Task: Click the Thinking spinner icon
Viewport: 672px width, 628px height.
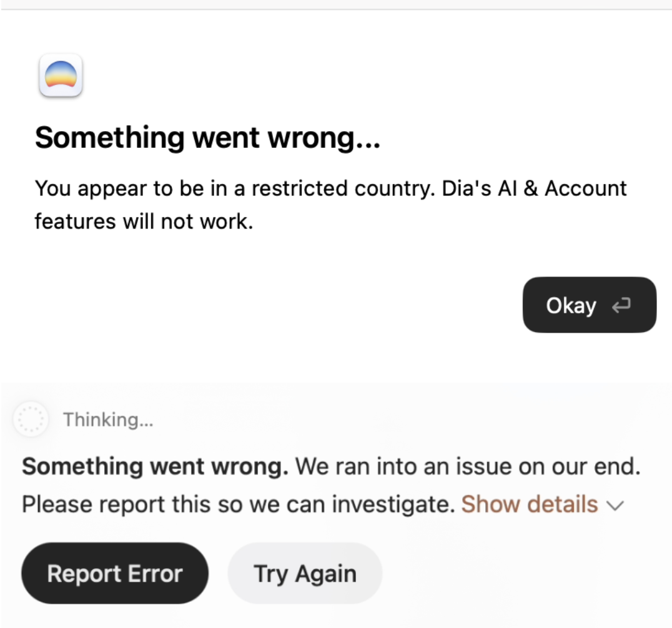Action: (x=31, y=419)
